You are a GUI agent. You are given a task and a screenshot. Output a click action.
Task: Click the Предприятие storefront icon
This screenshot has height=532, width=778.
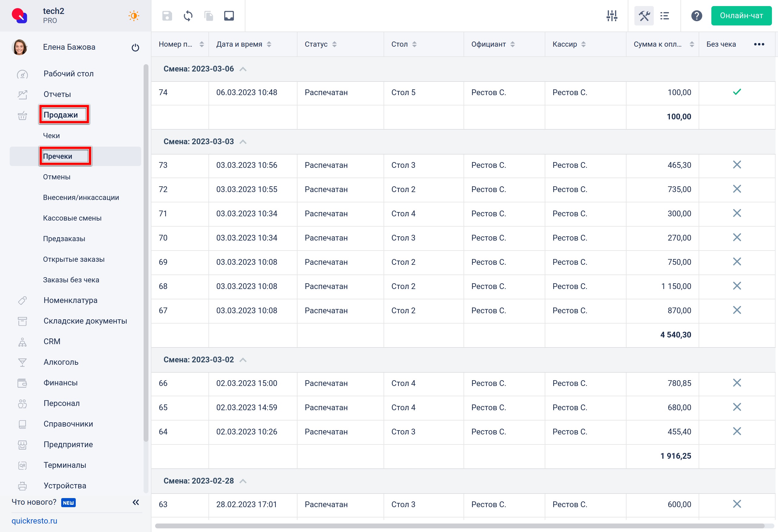pos(22,445)
